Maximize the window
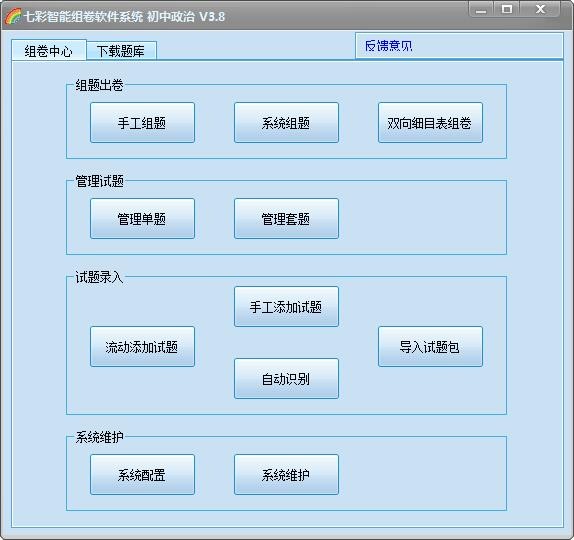Viewport: 574px width, 540px height. click(507, 9)
